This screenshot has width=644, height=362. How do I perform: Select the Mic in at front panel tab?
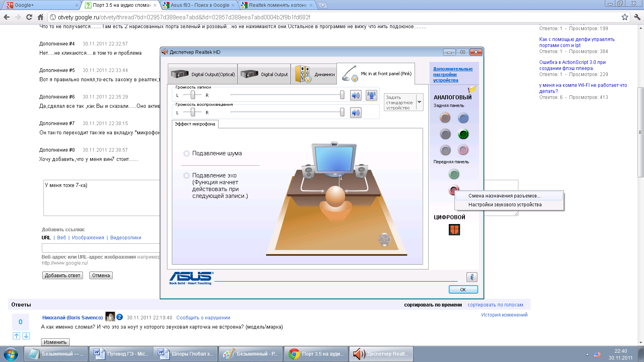coord(376,74)
